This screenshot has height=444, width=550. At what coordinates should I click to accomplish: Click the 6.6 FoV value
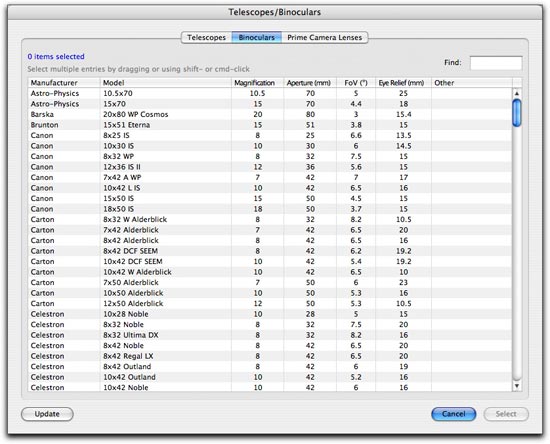pos(356,135)
